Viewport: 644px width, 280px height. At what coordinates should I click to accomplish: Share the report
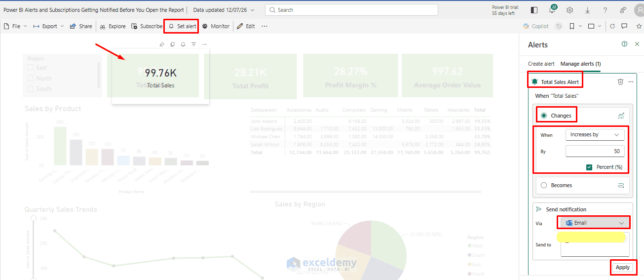click(80, 26)
